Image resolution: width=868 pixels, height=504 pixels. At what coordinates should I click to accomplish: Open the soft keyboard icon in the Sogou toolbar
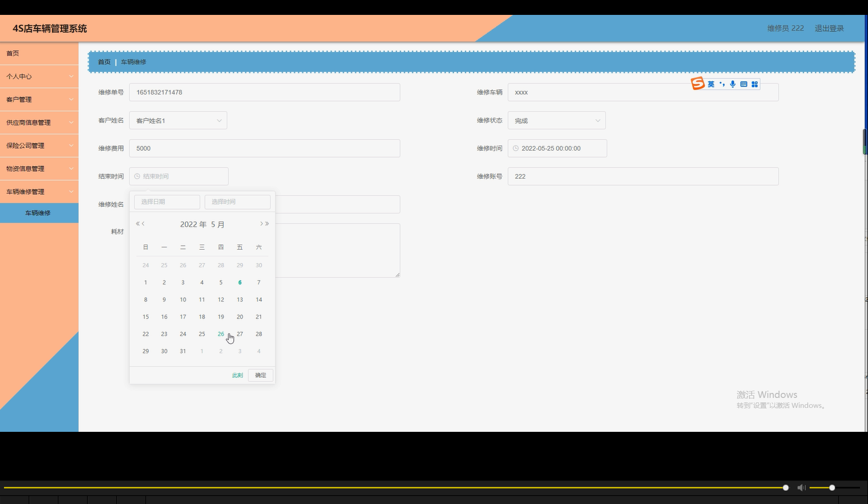tap(744, 84)
